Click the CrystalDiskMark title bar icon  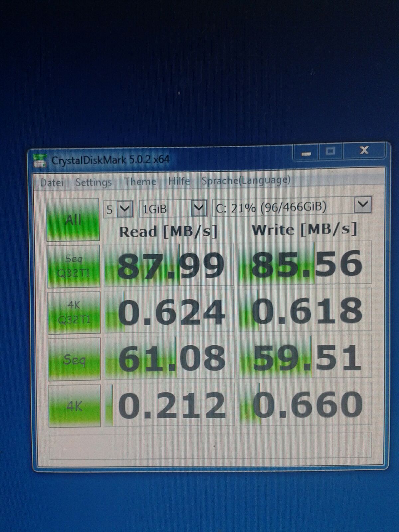pyautogui.click(x=40, y=160)
